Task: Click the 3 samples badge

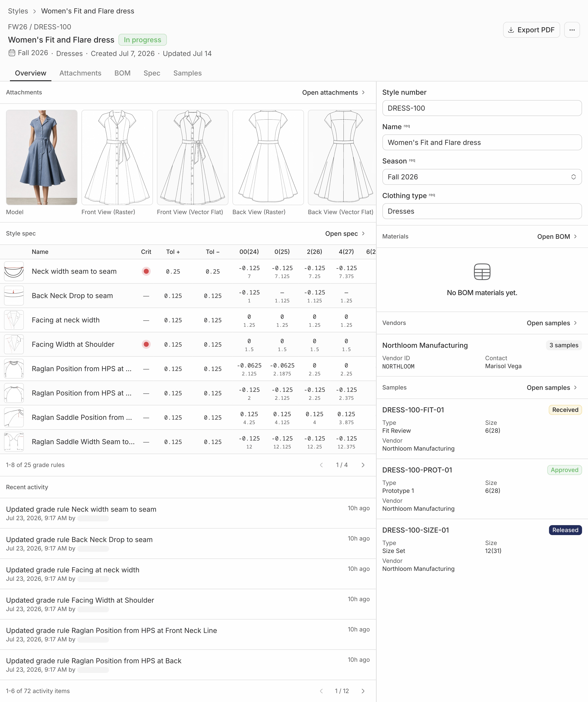Action: [x=564, y=345]
